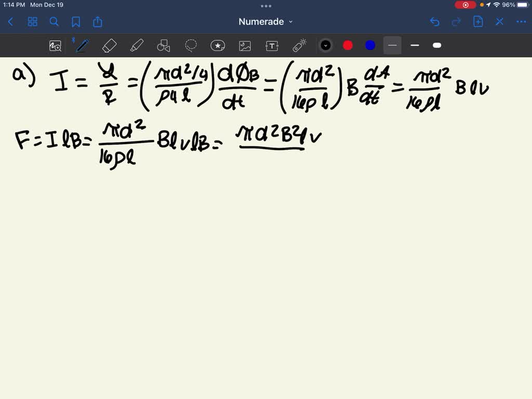Select the eraser tool
The image size is (532, 399).
click(x=109, y=46)
